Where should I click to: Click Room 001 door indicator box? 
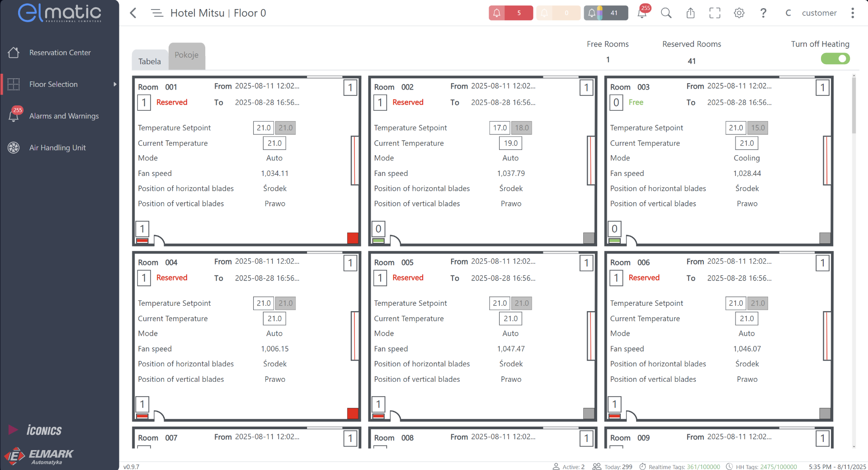tap(142, 229)
